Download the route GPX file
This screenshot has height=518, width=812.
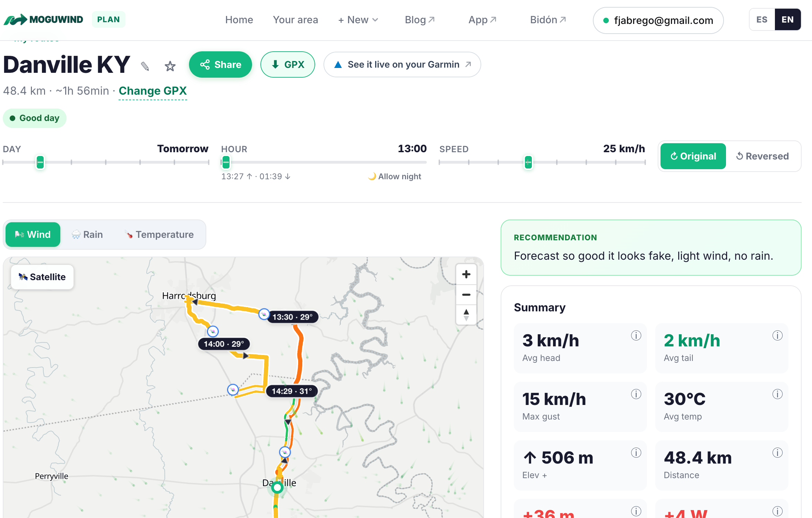[x=288, y=64]
